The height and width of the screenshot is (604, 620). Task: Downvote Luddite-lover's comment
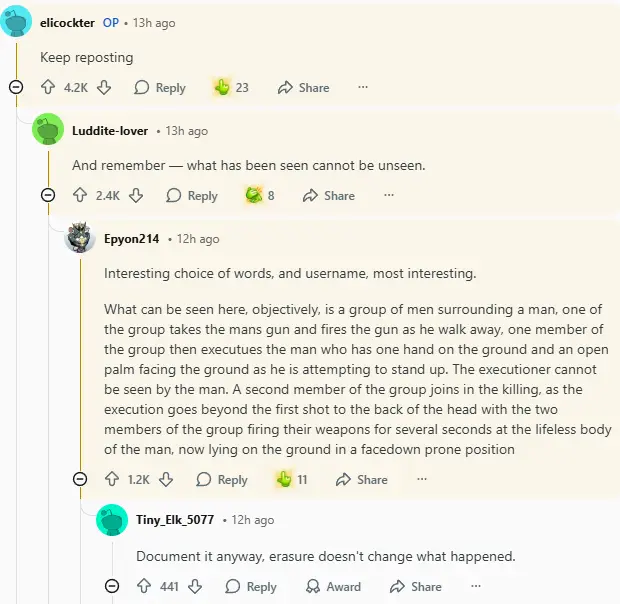point(136,196)
